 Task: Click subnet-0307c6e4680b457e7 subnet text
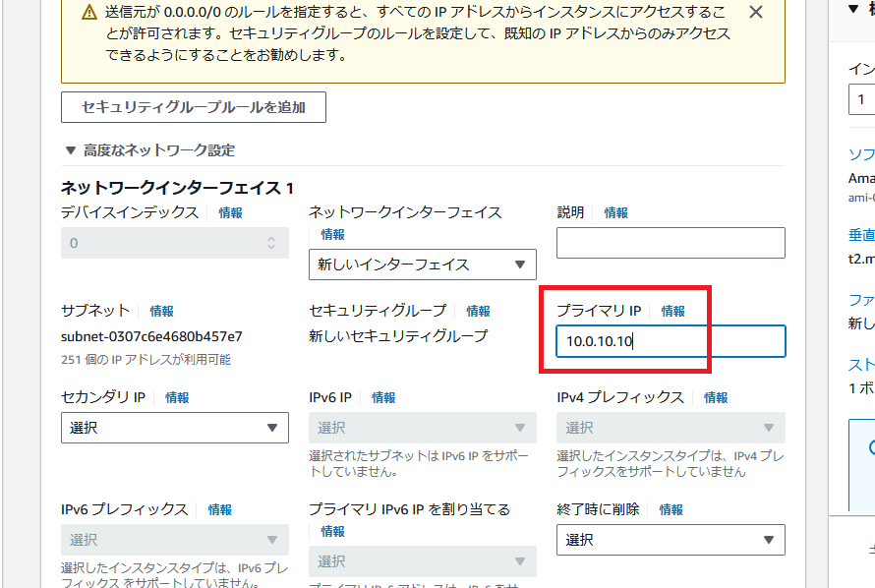(x=151, y=336)
